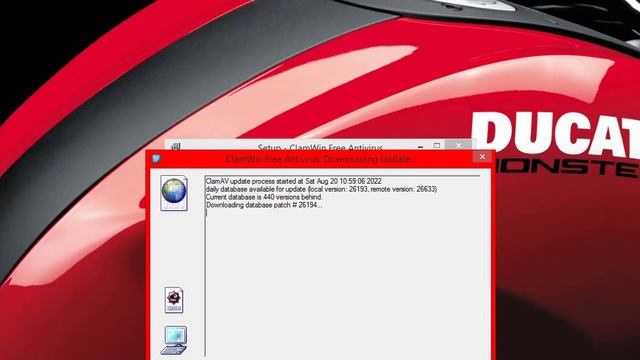This screenshot has width=640, height=360.
Task: Click the 'daily database available for update' line
Action: [x=321, y=189]
